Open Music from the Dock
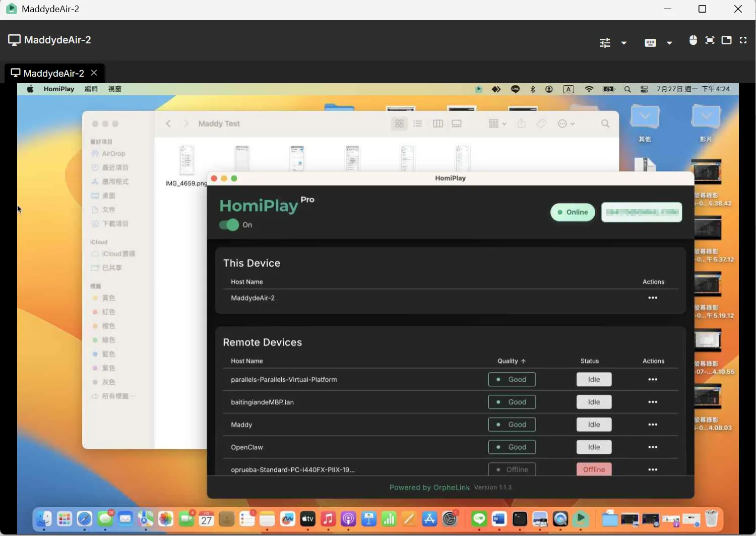This screenshot has width=756, height=536. point(328,519)
